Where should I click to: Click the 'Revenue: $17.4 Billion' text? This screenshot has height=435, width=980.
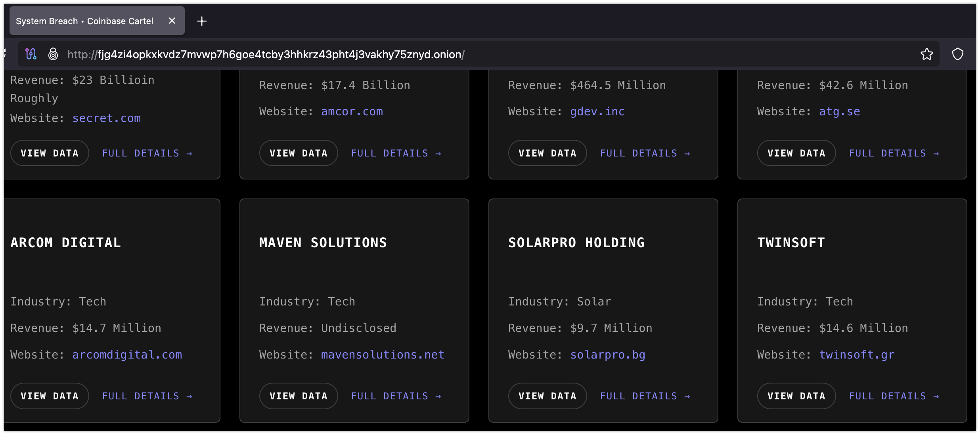[x=335, y=85]
